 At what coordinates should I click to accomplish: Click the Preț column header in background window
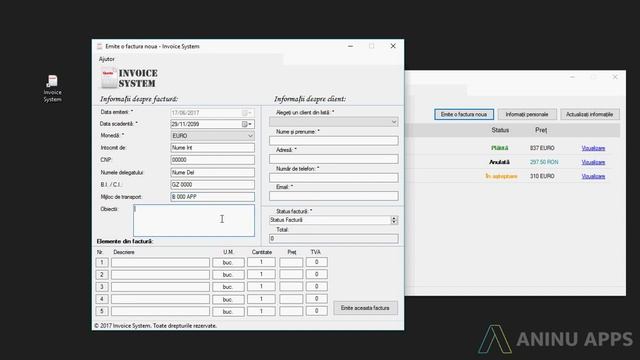[x=541, y=130]
